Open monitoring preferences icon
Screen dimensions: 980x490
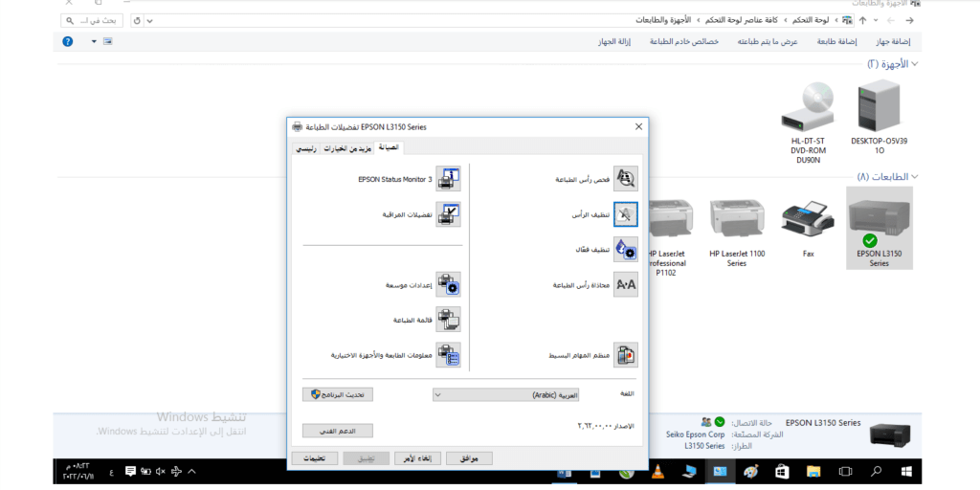click(x=448, y=214)
